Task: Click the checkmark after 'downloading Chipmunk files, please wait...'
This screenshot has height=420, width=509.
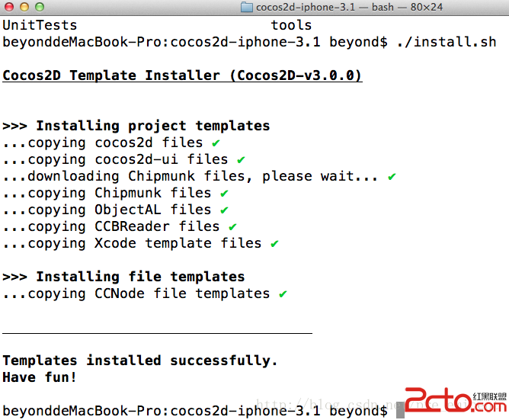Action: pyautogui.click(x=392, y=176)
